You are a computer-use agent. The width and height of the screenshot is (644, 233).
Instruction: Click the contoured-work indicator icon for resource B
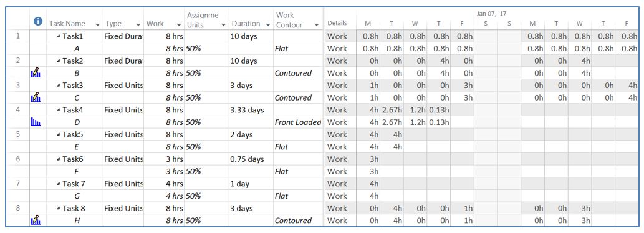click(x=36, y=73)
